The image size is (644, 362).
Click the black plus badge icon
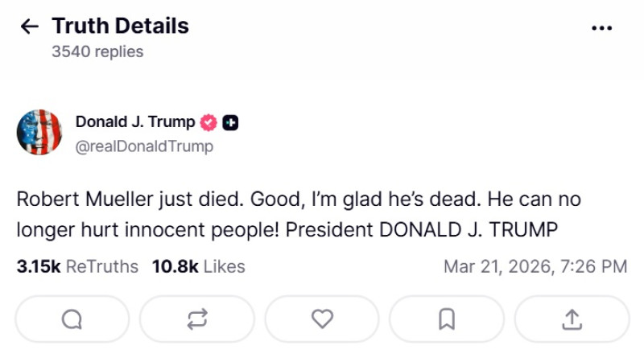(229, 122)
